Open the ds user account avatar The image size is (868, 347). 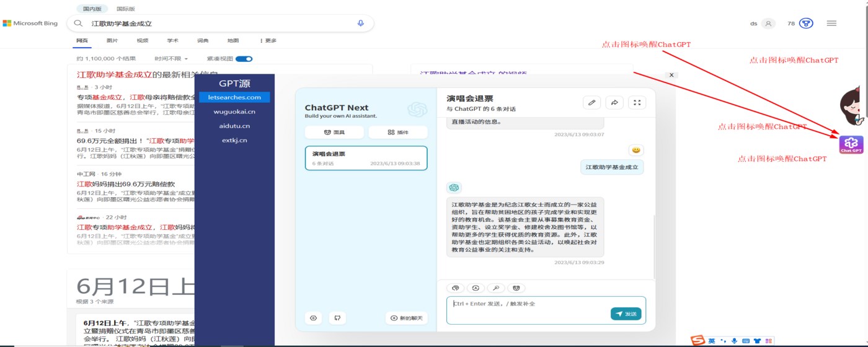pyautogui.click(x=769, y=24)
